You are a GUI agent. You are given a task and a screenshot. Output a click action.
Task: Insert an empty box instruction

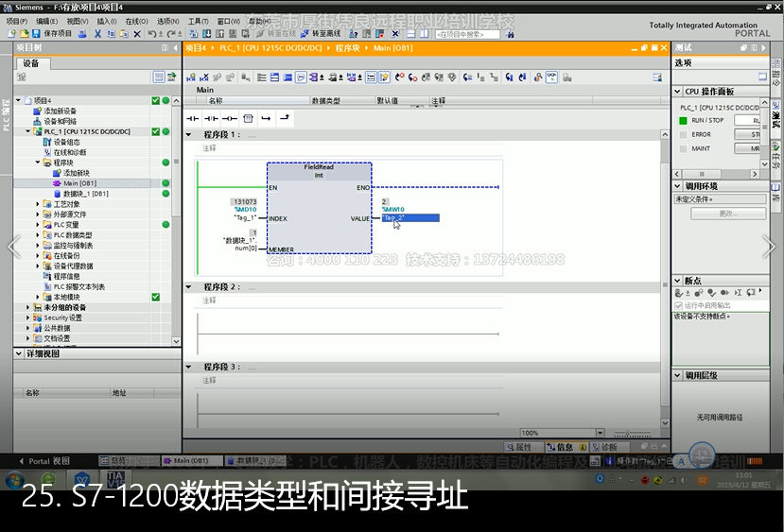pyautogui.click(x=248, y=118)
